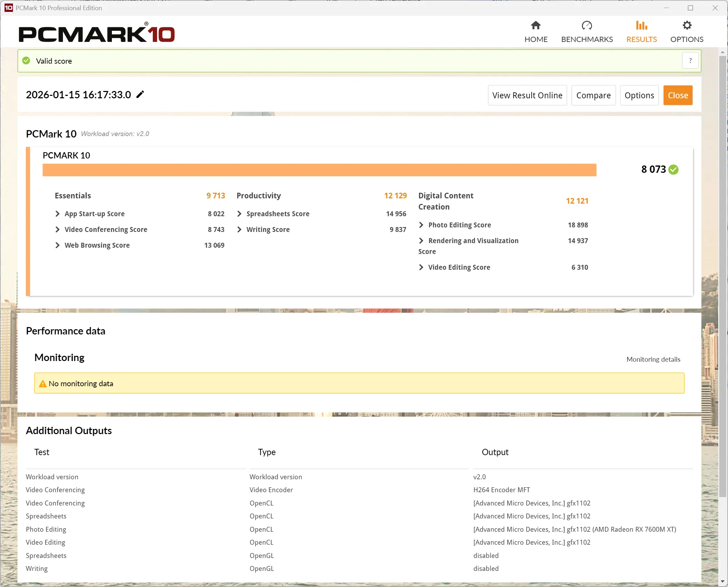The image size is (728, 587).
Task: Click the PCMark 10 title bar icon
Action: click(8, 8)
